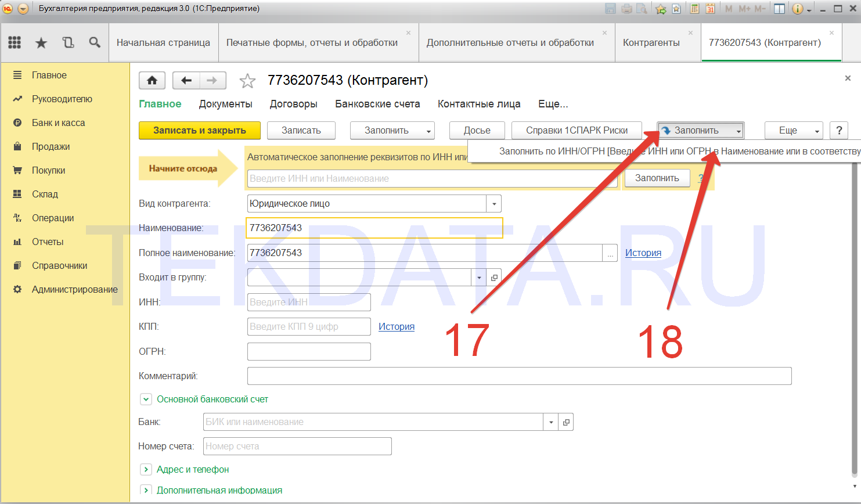Switch to the 'Контрагенты' tab
Image resolution: width=861 pixels, height=504 pixels.
point(651,42)
